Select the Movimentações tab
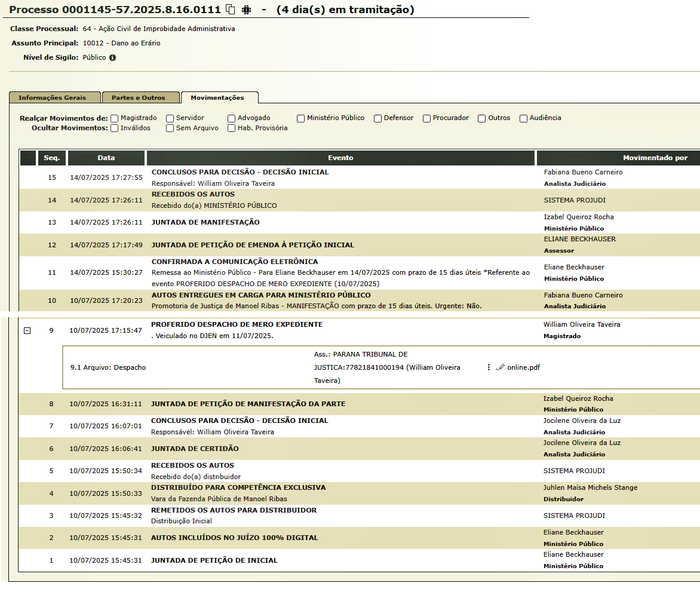 219,97
